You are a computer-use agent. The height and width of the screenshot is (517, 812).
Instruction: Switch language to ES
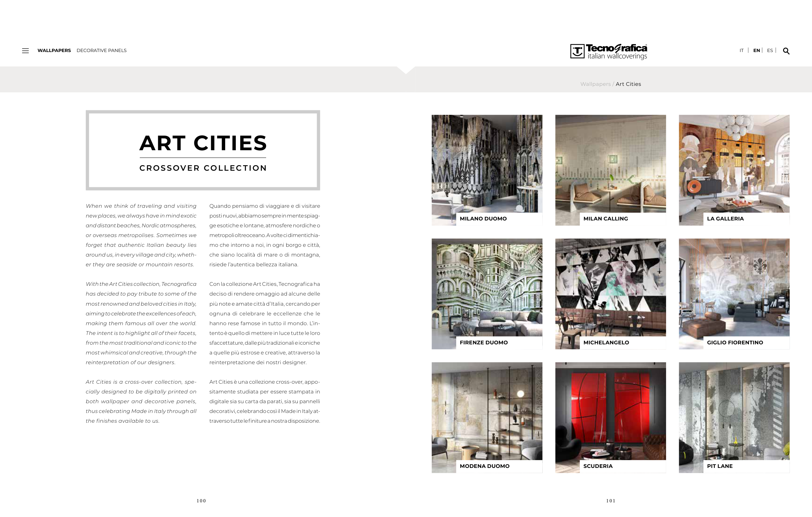tap(770, 50)
